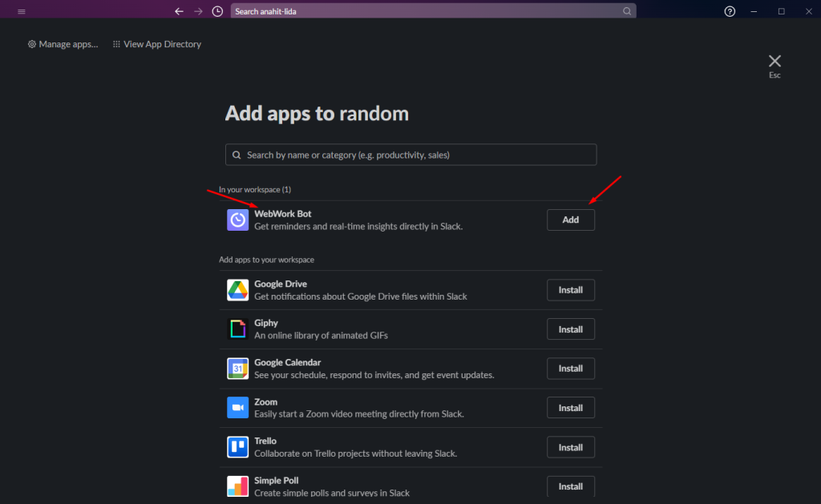This screenshot has height=504, width=821.
Task: Open the history clock icon
Action: click(x=217, y=11)
